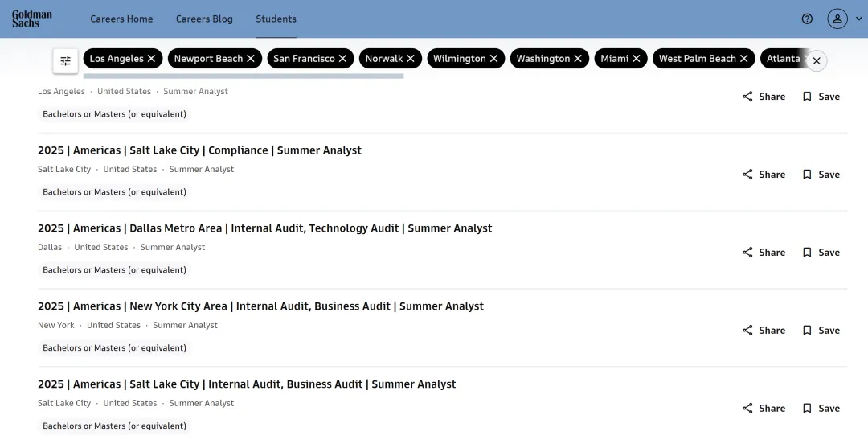Remove the Newport Beach filter chip
868x444 pixels.
[x=251, y=59]
